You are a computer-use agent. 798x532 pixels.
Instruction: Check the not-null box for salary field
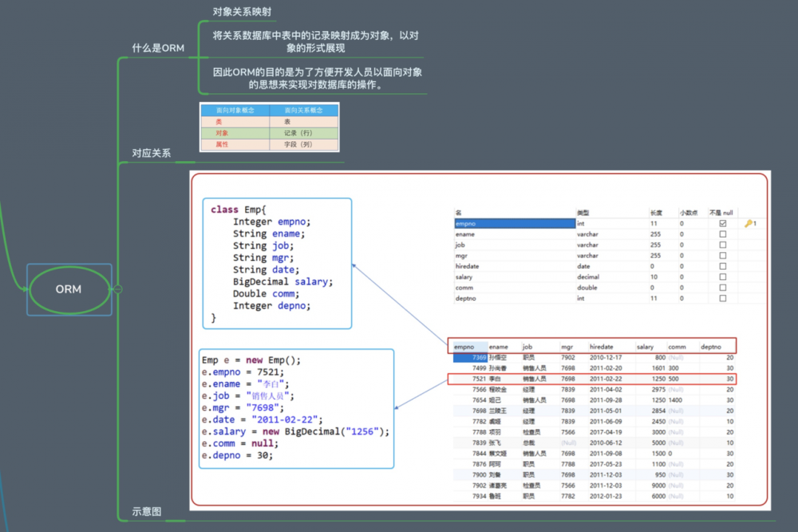pyautogui.click(x=721, y=277)
